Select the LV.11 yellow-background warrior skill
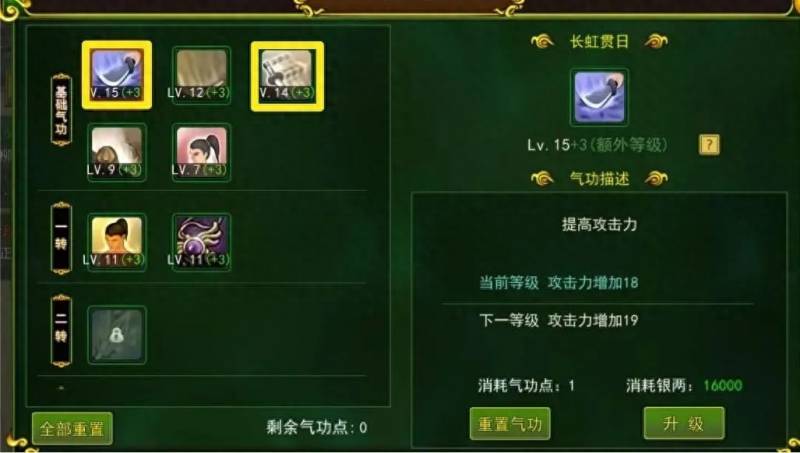800x453 pixels. (117, 242)
